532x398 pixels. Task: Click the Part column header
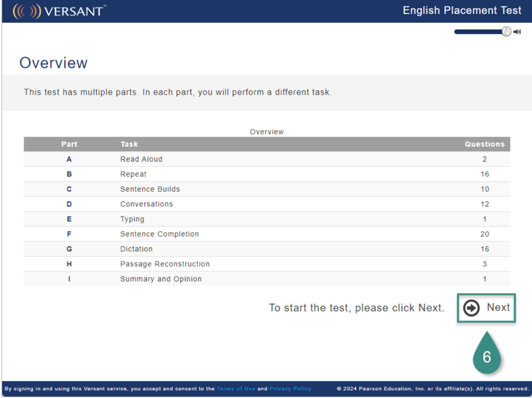click(69, 144)
